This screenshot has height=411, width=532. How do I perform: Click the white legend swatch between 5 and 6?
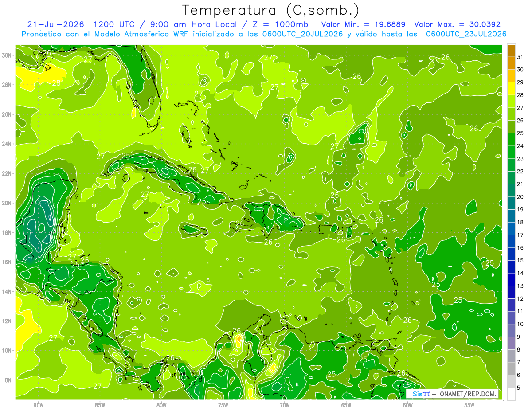click(511, 381)
